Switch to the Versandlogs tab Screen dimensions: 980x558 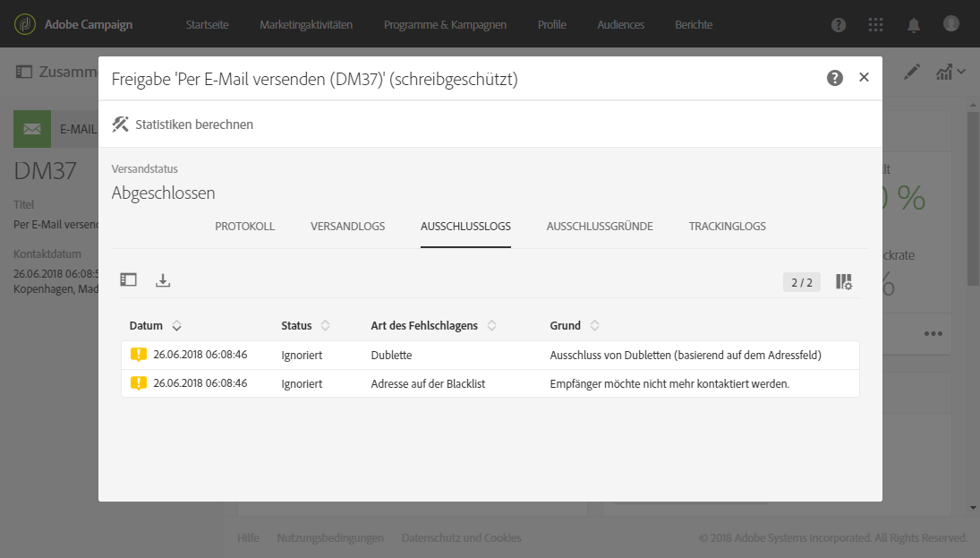click(347, 227)
